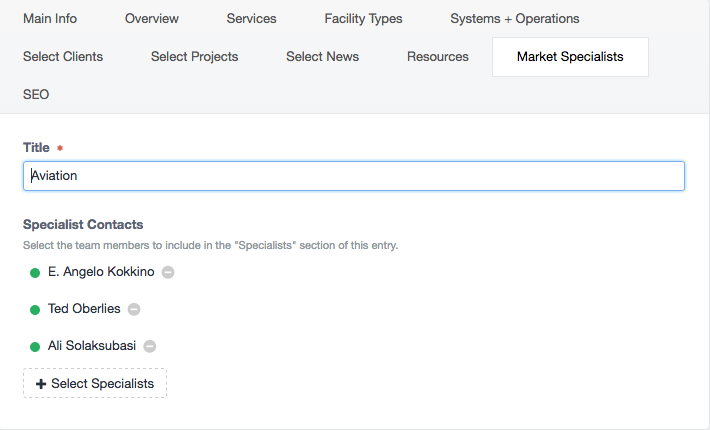Open the Main Info tab
The image size is (710, 430).
click(x=50, y=19)
